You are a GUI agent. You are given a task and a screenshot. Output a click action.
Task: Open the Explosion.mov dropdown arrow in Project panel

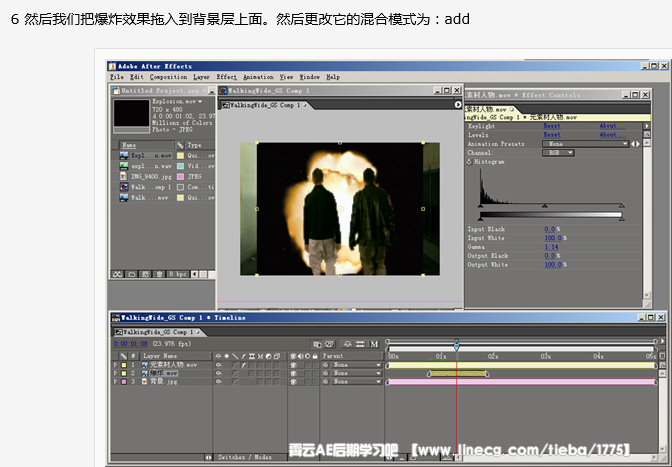[200, 102]
